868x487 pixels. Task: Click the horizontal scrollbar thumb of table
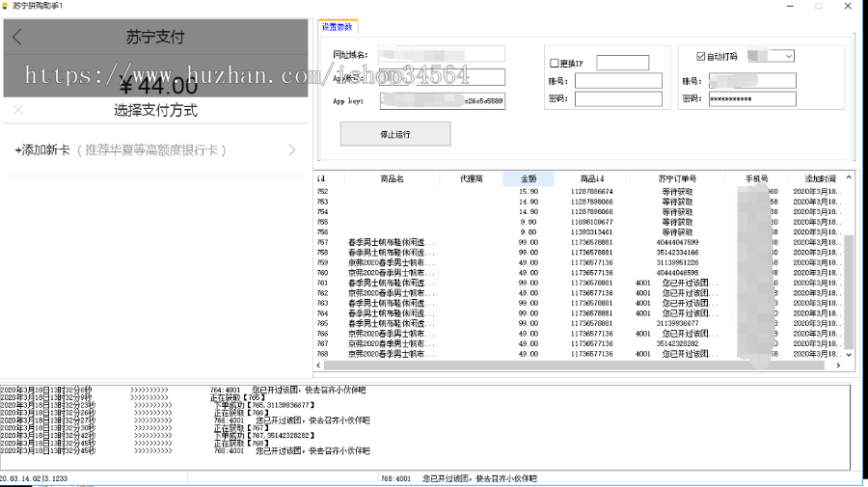click(x=574, y=365)
